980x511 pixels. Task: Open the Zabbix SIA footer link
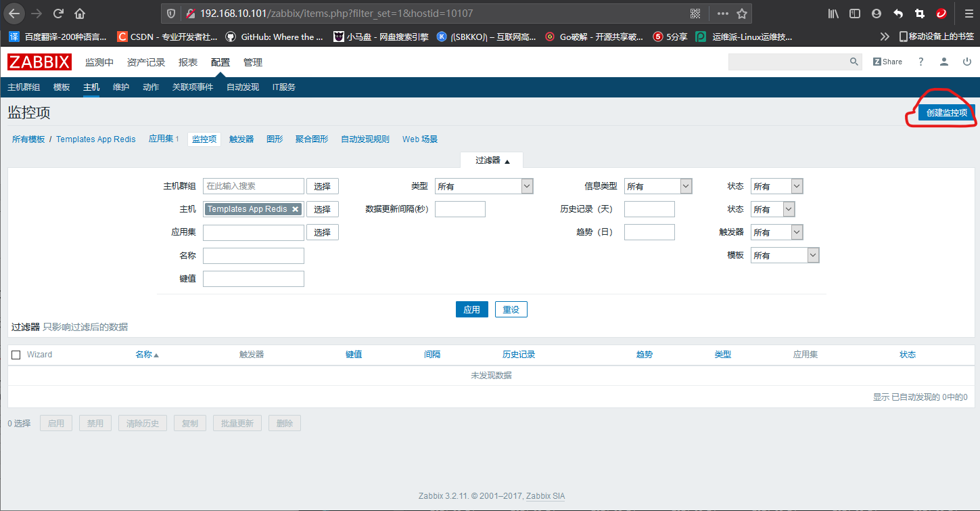pos(545,496)
